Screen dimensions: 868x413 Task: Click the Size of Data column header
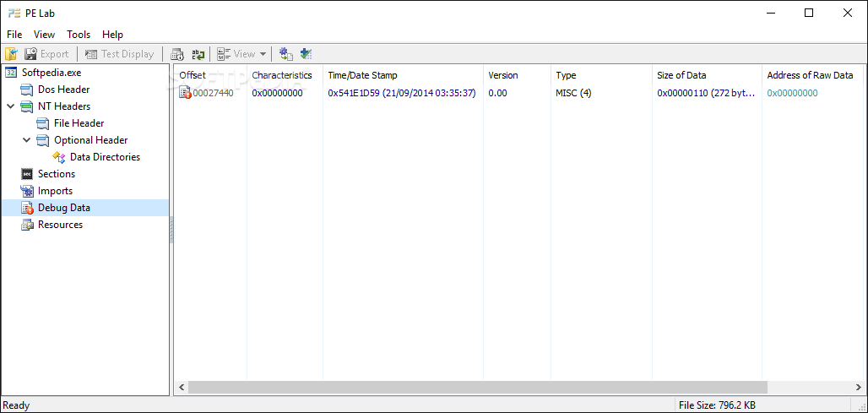pos(707,75)
